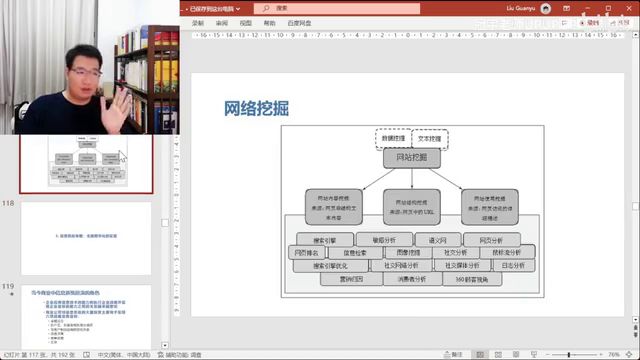Click the 消费者分析 box in the diagram
The image size is (640, 360).
point(412,279)
